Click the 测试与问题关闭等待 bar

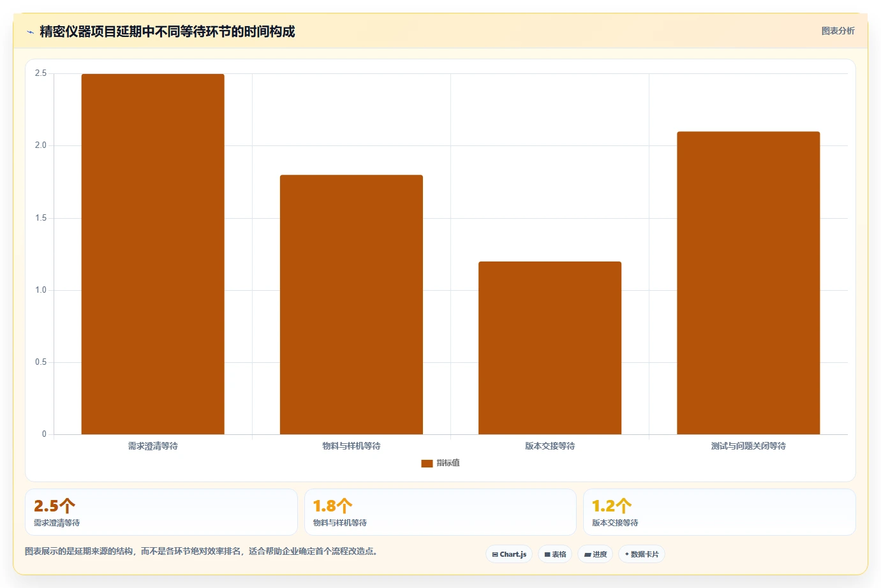point(748,283)
